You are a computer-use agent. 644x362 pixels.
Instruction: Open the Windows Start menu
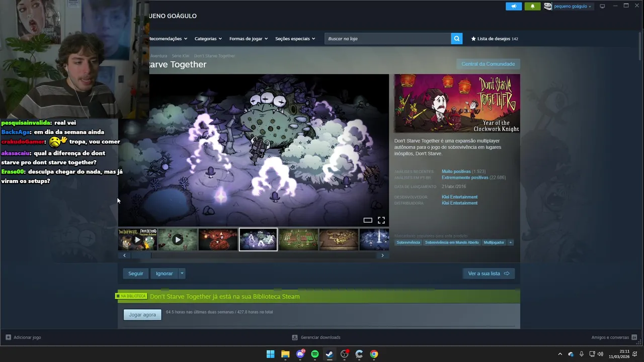(270, 354)
